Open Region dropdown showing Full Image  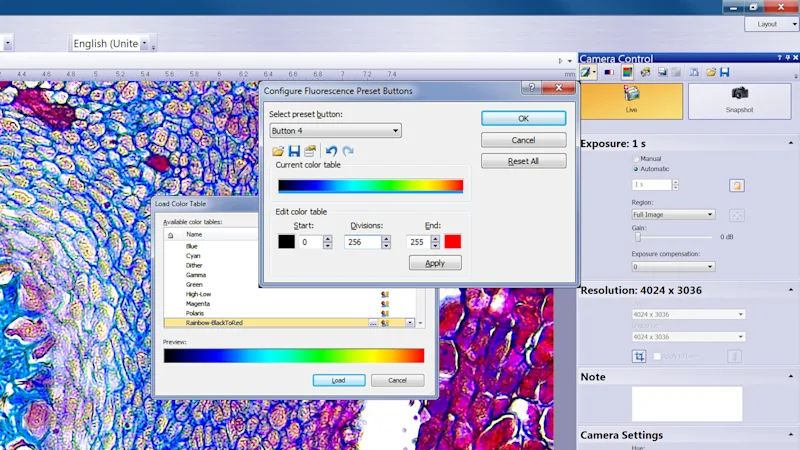(673, 214)
